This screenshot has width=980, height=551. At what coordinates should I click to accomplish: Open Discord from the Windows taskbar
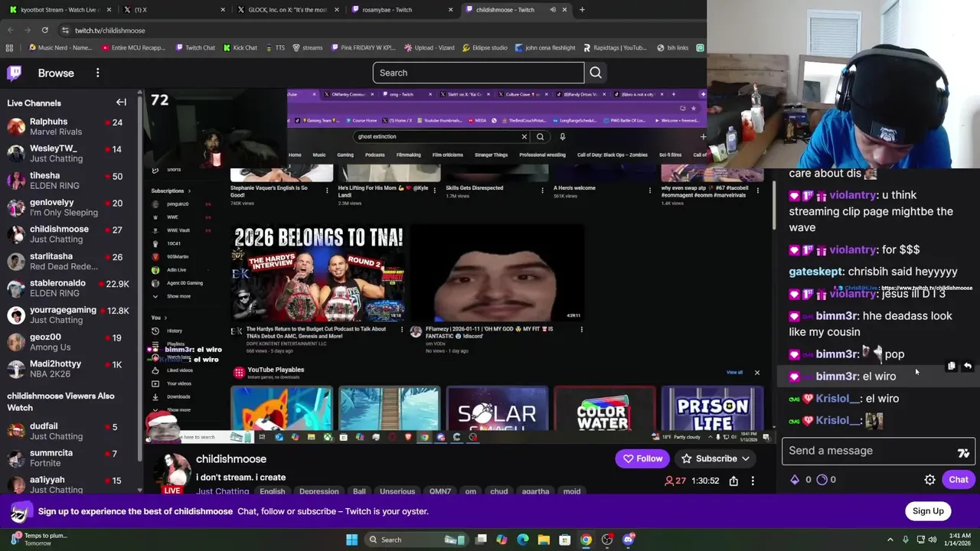(629, 540)
